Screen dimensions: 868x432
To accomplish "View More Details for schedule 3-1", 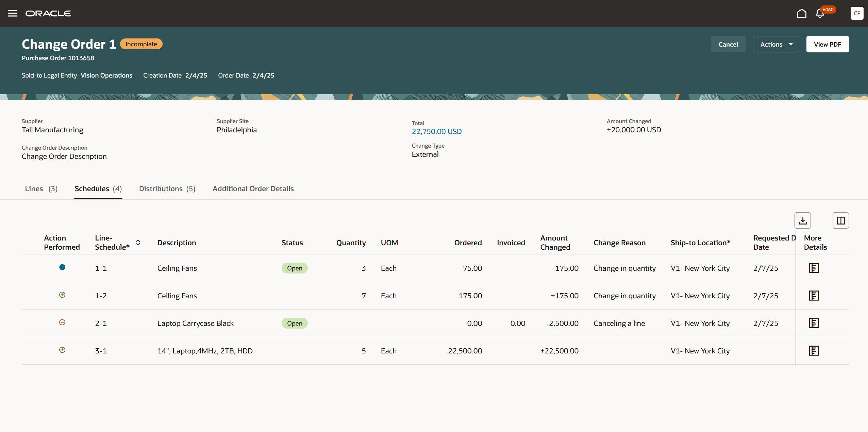I will tap(813, 351).
